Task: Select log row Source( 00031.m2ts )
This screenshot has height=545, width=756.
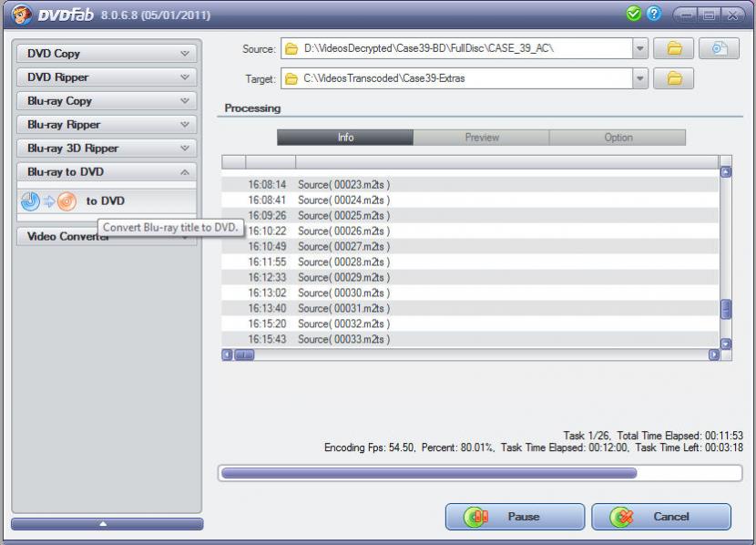Action: click(470, 308)
